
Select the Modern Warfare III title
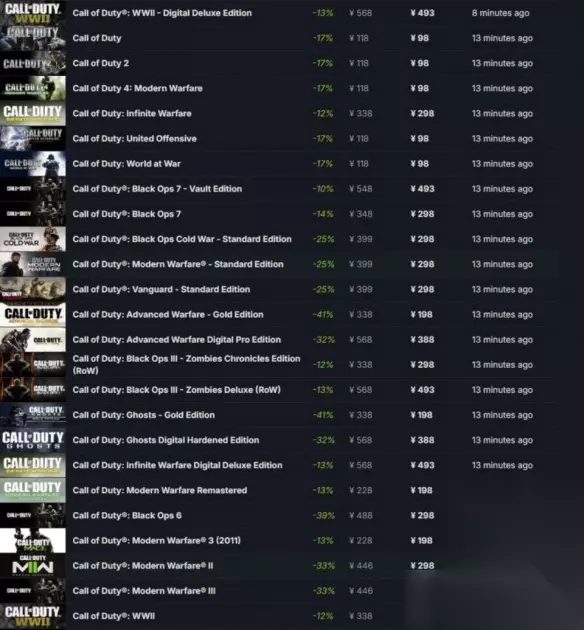coord(144,591)
